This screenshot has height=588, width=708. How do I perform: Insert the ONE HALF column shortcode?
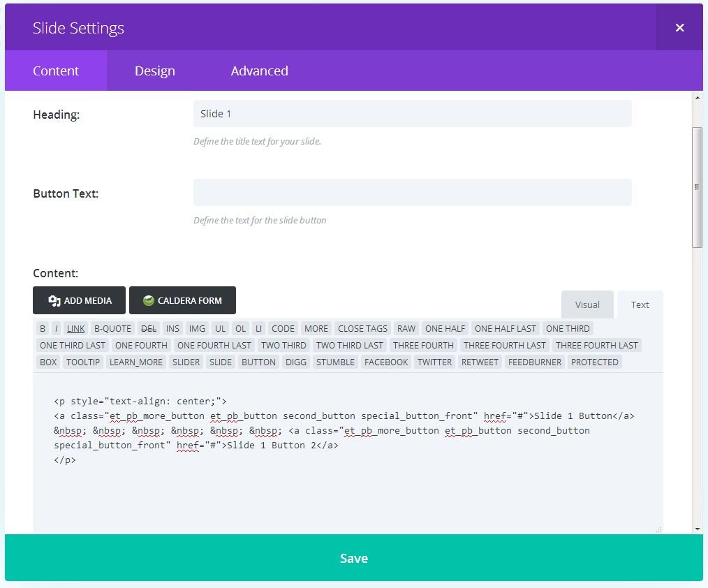tap(445, 328)
